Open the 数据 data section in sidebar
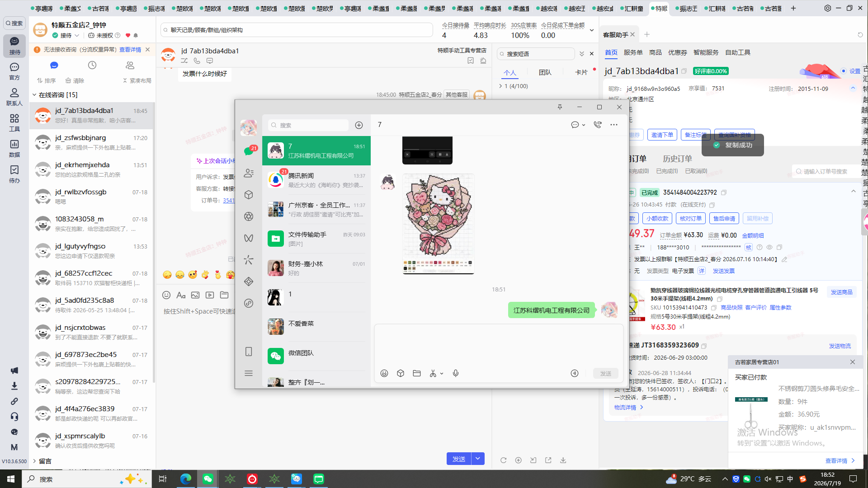This screenshot has width=868, height=488. tap(14, 149)
